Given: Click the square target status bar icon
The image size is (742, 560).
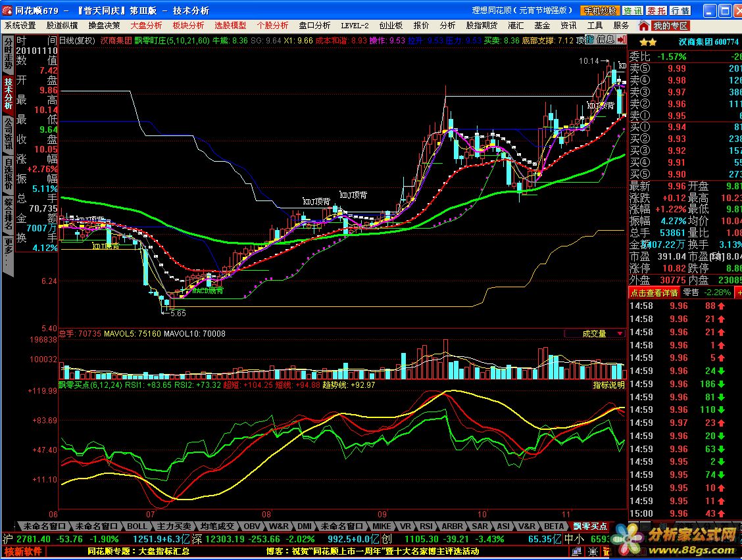Looking at the screenshot, I should tap(593, 551).
